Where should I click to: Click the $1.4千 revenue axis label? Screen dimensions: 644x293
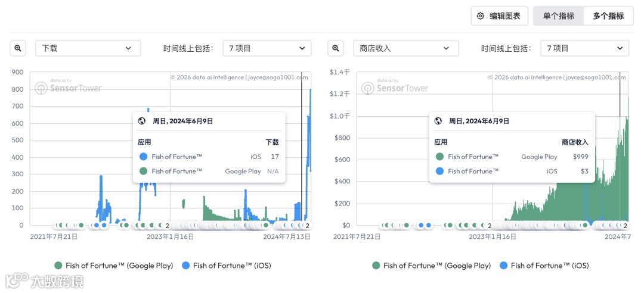(x=340, y=72)
